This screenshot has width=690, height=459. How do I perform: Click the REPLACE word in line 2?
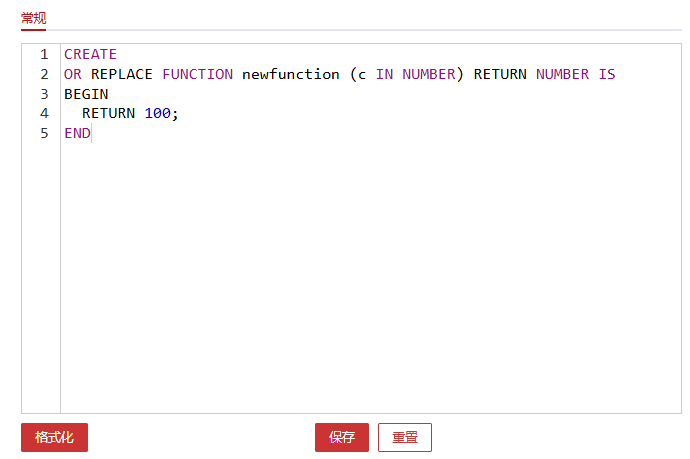pos(122,74)
